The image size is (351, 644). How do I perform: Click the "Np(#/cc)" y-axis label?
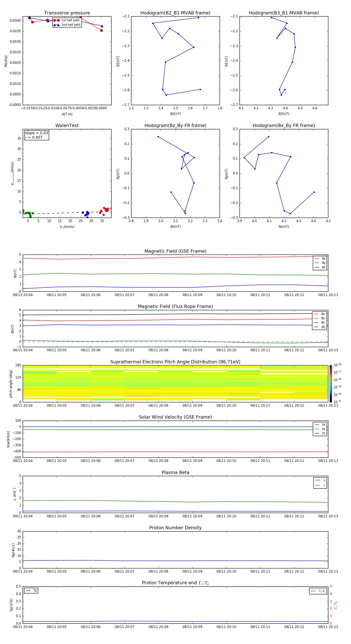pyautogui.click(x=13, y=550)
